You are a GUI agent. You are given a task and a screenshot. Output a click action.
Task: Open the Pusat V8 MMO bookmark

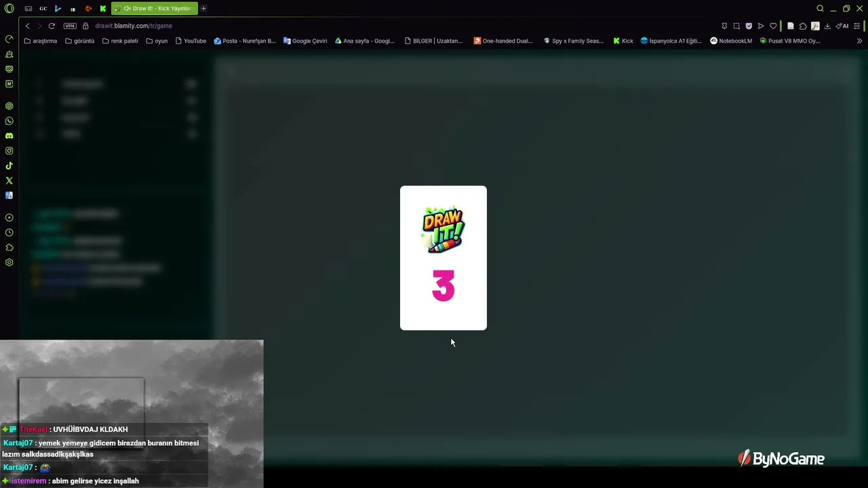[790, 41]
